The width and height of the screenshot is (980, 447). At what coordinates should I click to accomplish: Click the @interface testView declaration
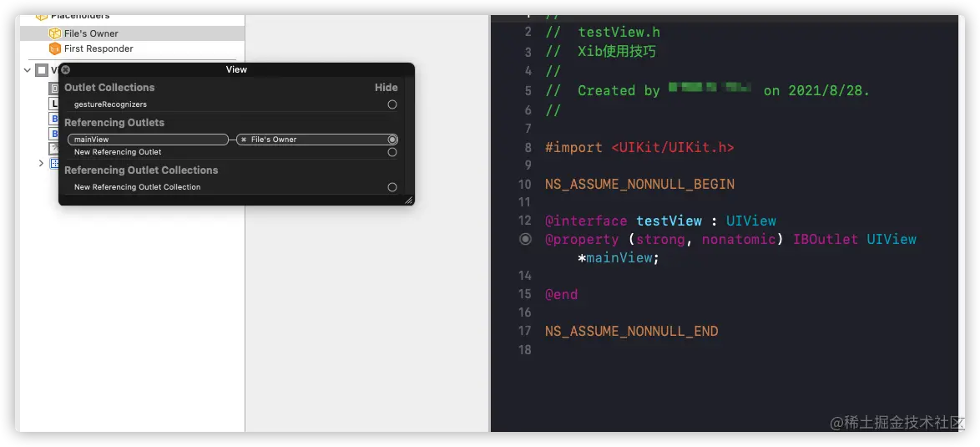[660, 221]
